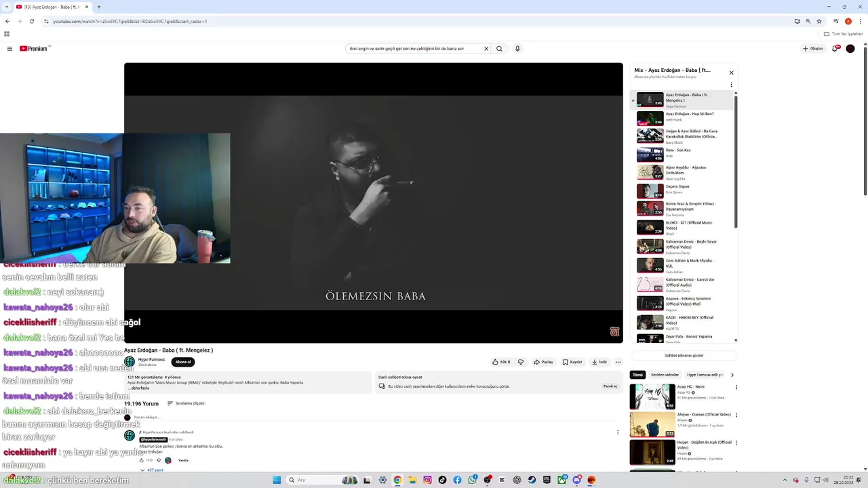This screenshot has height=488, width=868.
Task: Play Ayaz Erdoğan - Hep Mi Ben? from Mix
Action: pos(682,117)
